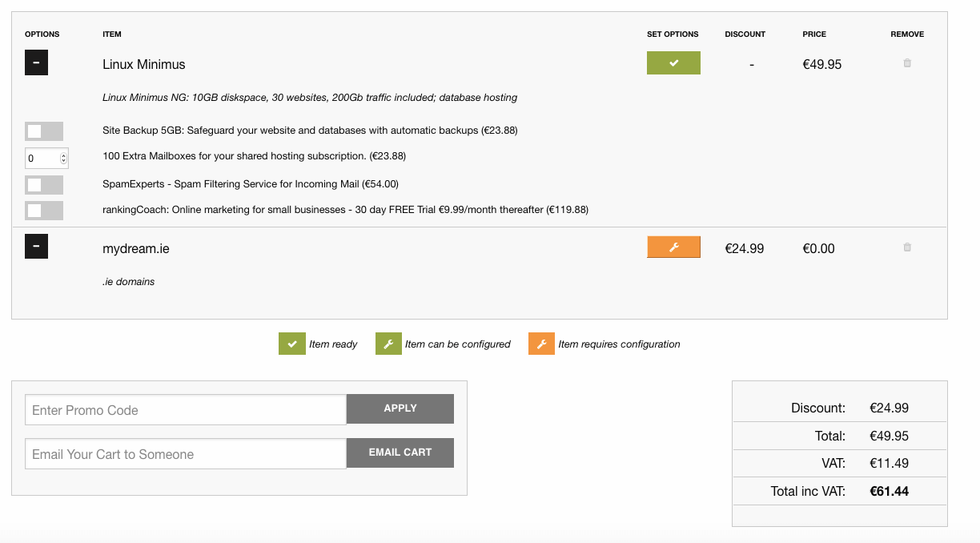Click green checkmark for Linux Minimus
This screenshot has height=543, width=980.
tap(673, 63)
